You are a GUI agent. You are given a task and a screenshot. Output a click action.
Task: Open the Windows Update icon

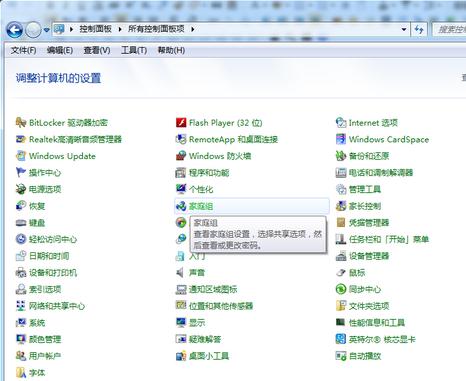(21, 156)
